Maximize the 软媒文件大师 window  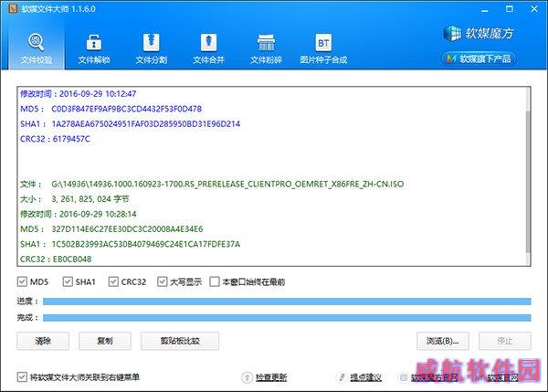510,9
